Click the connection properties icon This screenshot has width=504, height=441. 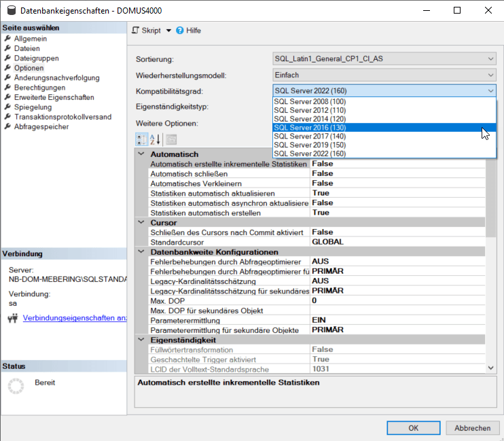point(13,318)
